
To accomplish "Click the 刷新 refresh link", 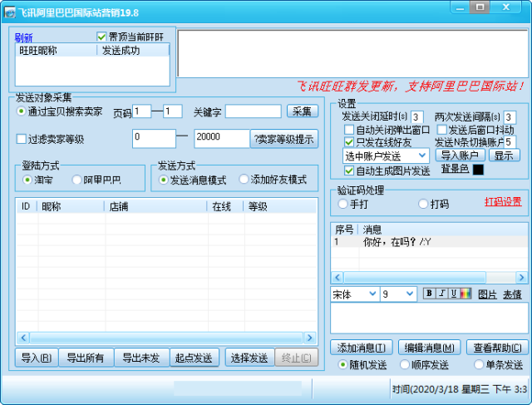I will 23,37.
